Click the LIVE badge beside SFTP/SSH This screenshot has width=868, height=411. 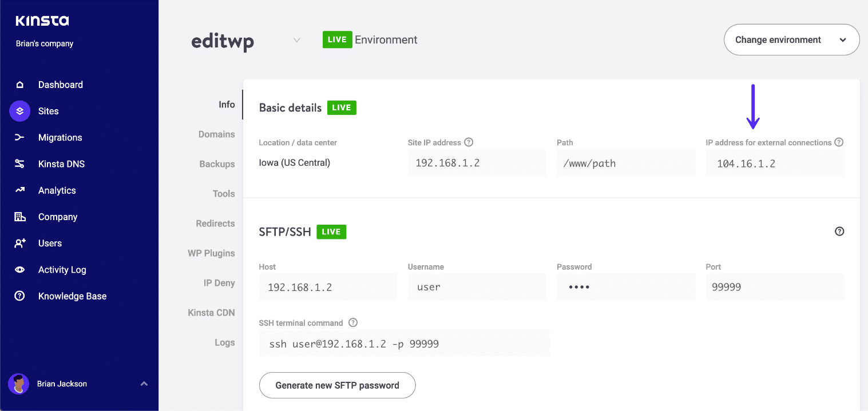pos(331,232)
